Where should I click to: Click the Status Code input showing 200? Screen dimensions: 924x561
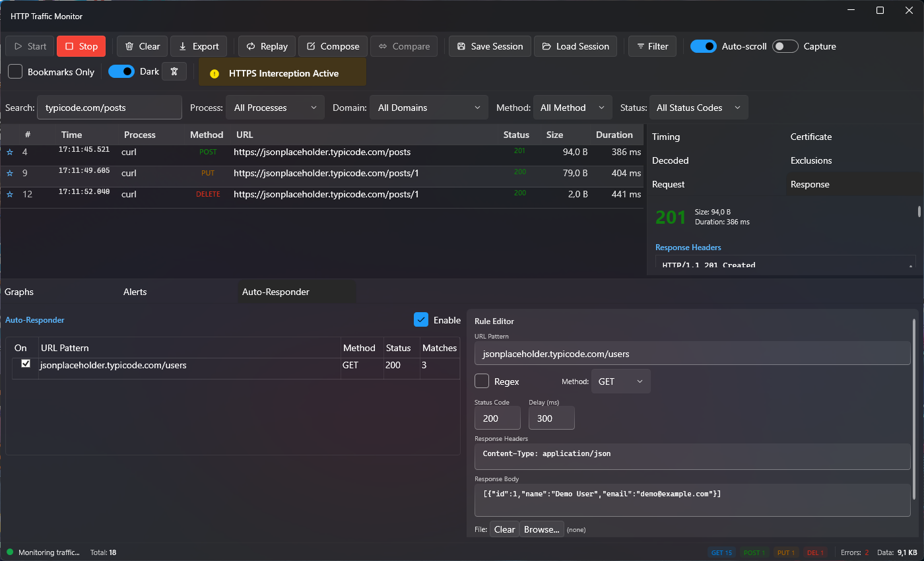[x=498, y=418]
